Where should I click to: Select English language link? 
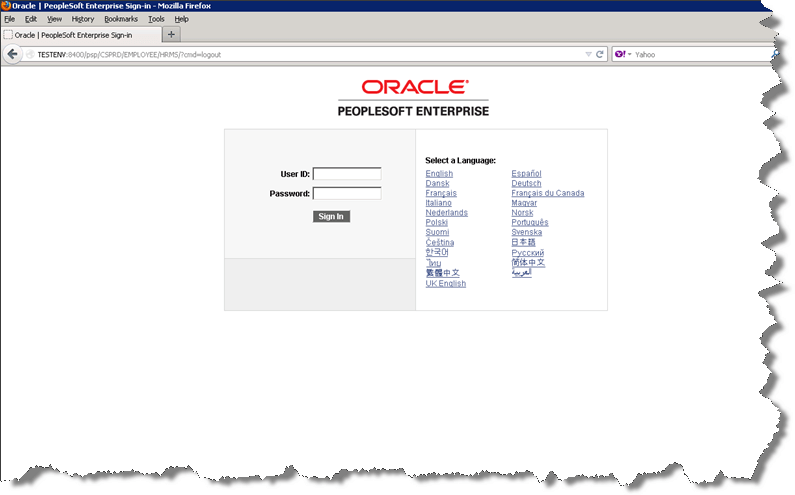point(439,173)
